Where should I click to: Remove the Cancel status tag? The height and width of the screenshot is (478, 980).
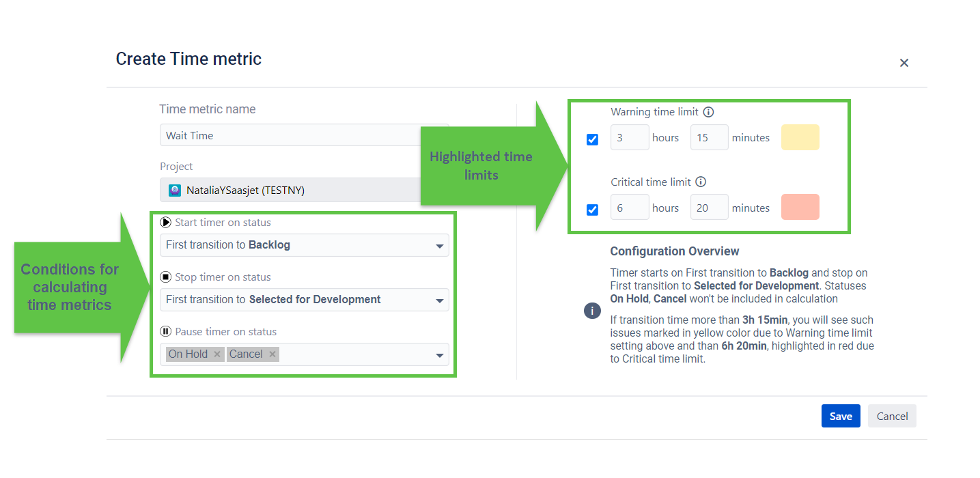pyautogui.click(x=272, y=354)
